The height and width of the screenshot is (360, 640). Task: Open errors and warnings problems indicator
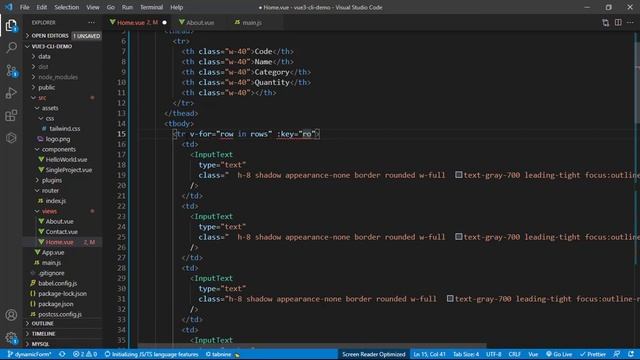tap(85, 354)
